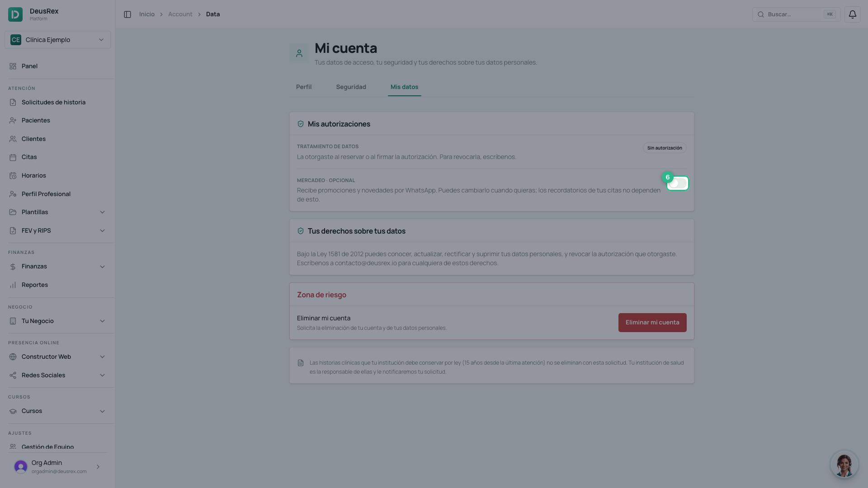Expand the Cursos chevron

102,411
